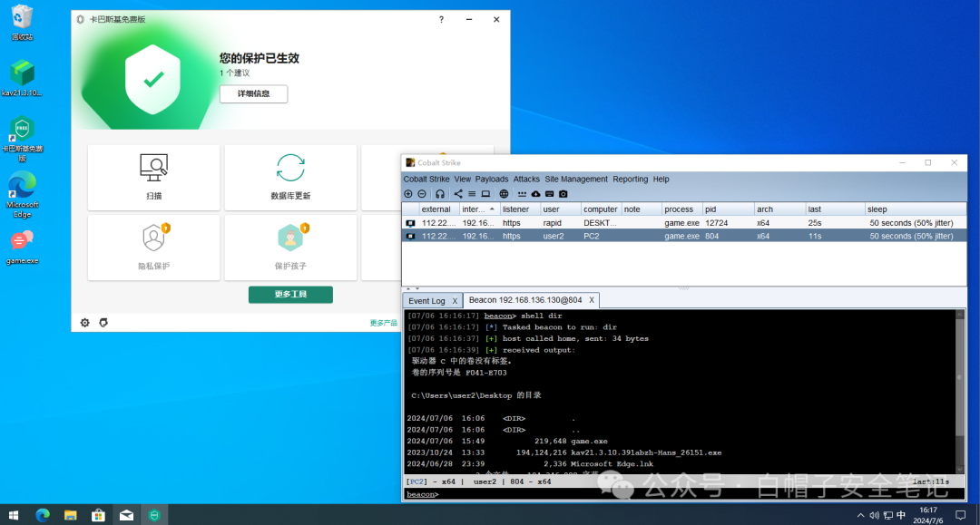This screenshot has height=525, width=980.
Task: Click the Kaspersky support icon beside the gear
Action: [103, 323]
